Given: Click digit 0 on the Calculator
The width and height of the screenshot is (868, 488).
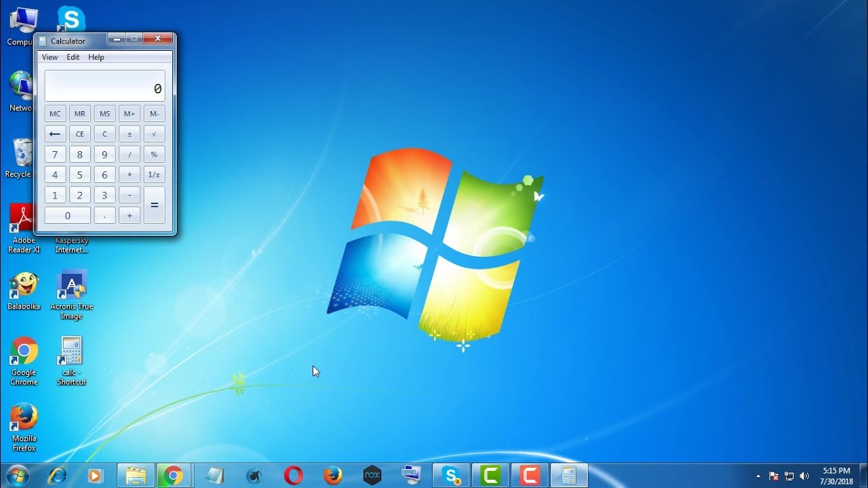Looking at the screenshot, I should (67, 216).
